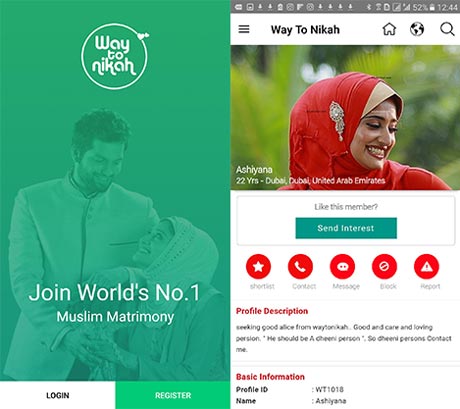Tap the Way To Nikah header title
The width and height of the screenshot is (460, 409).
pyautogui.click(x=305, y=30)
